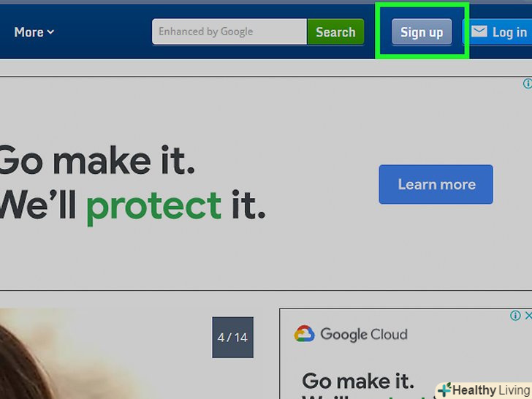Open the Log in button
Viewport: 532px width, 399px height.
coord(498,32)
